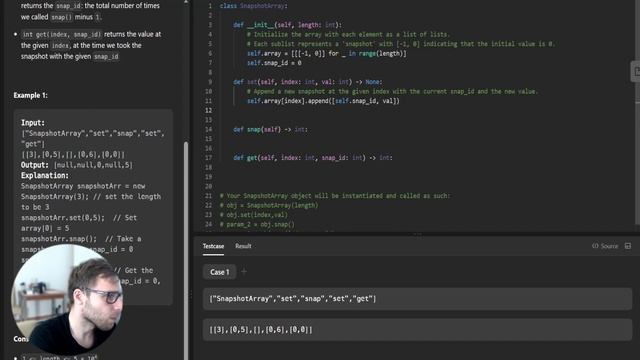Viewport: 640px width, 360px height.
Task: Place cursor on 'class SnapshotArray:' line
Action: (x=253, y=6)
